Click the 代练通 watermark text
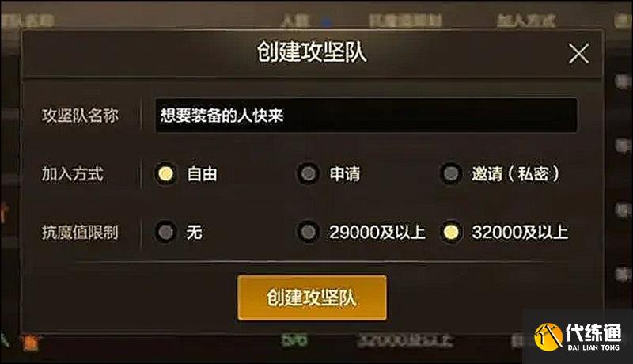The image size is (633, 364). [x=593, y=332]
